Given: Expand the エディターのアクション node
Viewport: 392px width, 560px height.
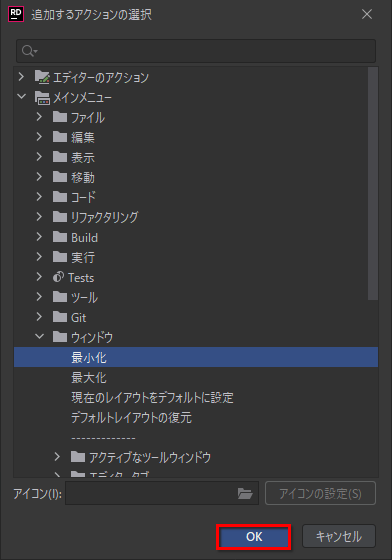Looking at the screenshot, I should [x=21, y=76].
